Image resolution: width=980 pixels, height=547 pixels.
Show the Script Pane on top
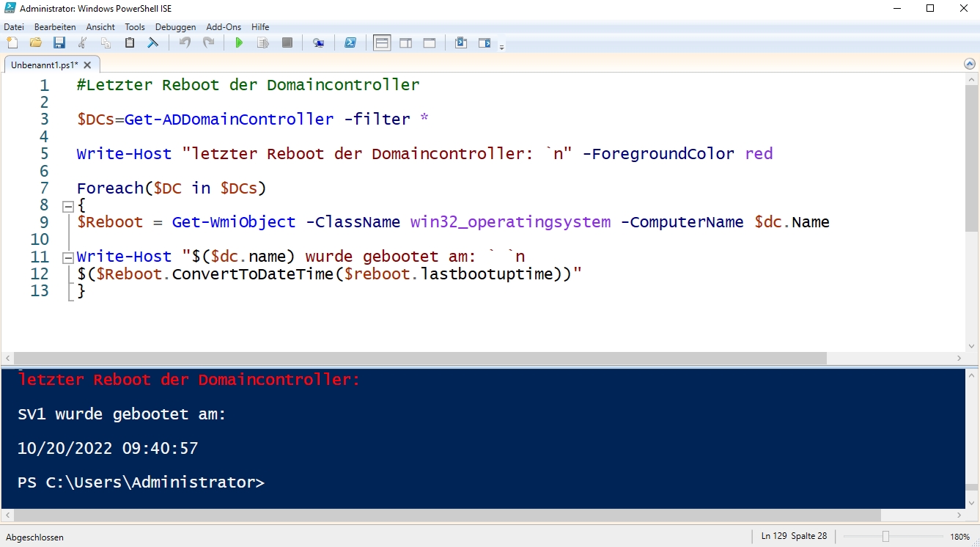tap(381, 43)
